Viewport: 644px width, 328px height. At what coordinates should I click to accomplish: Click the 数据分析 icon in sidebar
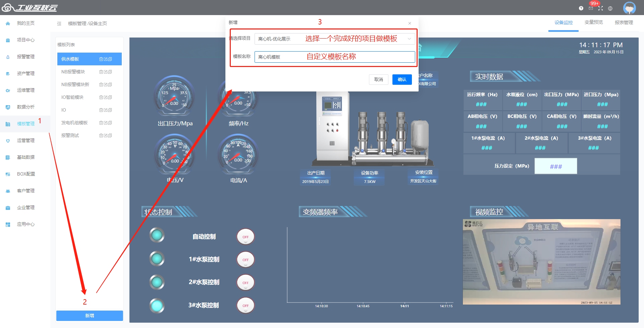(x=8, y=107)
